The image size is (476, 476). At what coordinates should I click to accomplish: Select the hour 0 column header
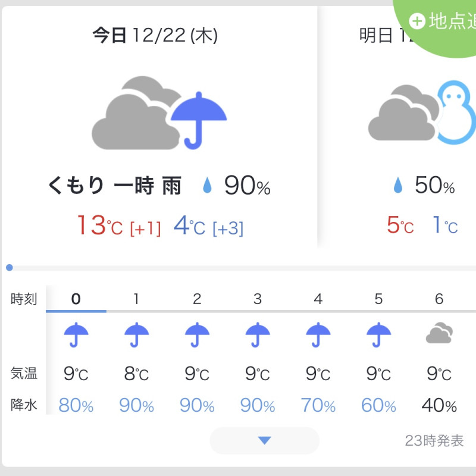click(76, 299)
